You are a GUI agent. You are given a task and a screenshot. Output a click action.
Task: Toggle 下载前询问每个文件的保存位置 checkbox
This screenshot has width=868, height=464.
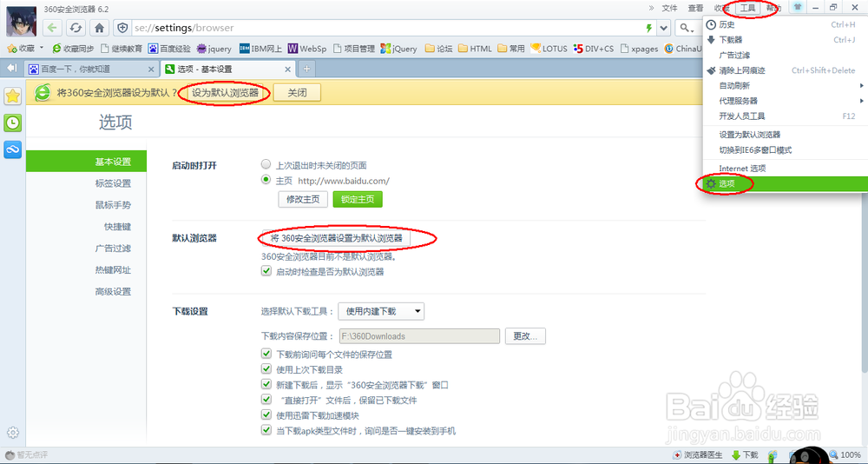tap(266, 354)
